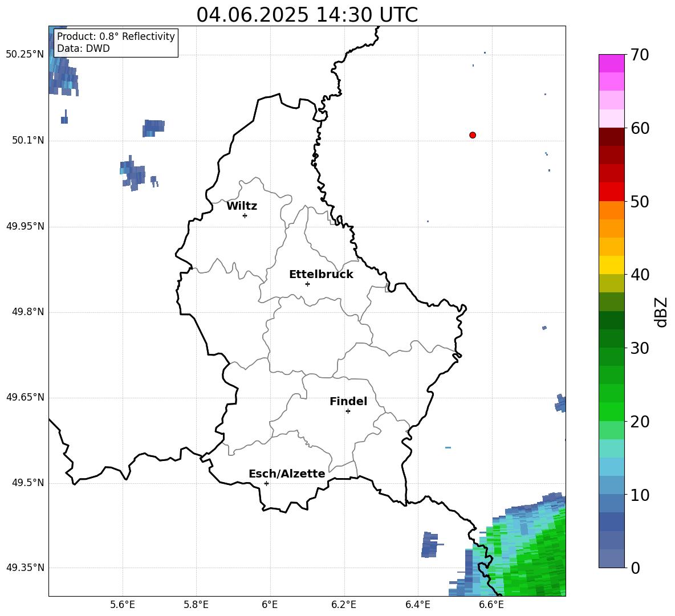Click the Ettelbruck map label
The image size is (675, 616).
[321, 275]
